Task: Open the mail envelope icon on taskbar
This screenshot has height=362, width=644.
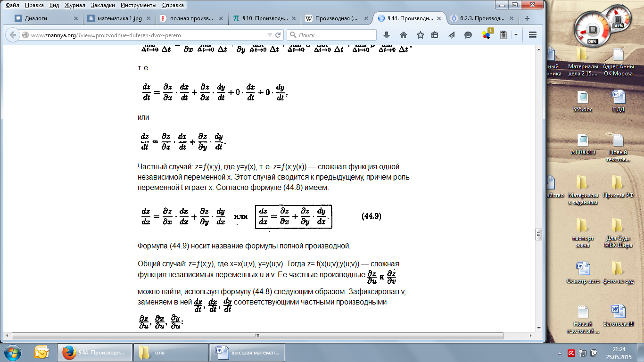Action: pyautogui.click(x=42, y=352)
